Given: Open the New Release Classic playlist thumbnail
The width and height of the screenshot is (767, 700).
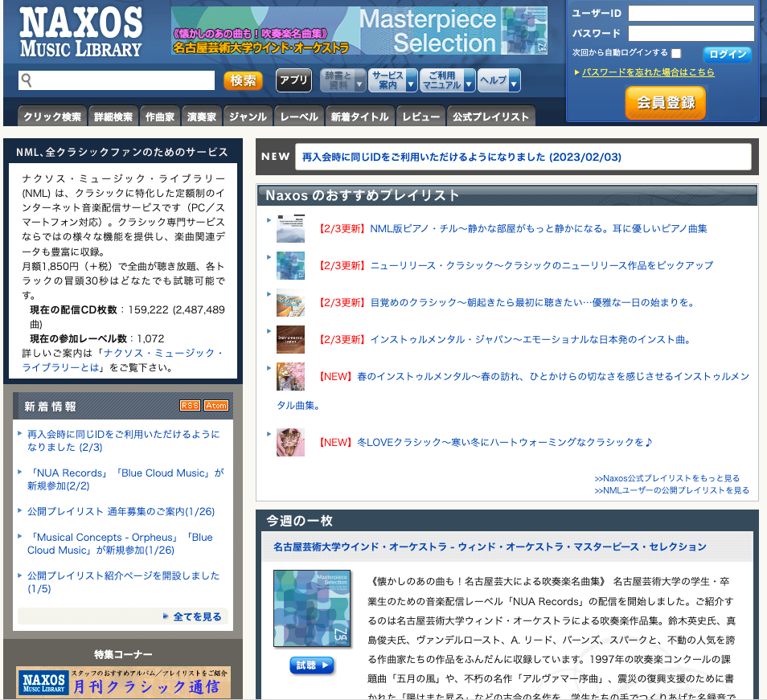Looking at the screenshot, I should (x=290, y=265).
